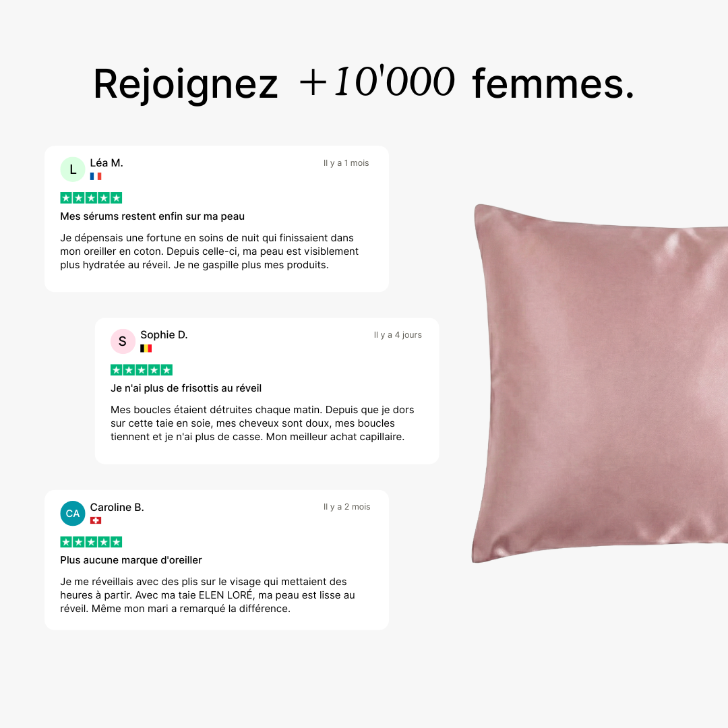Click the French flag under Léa M.
This screenshot has height=728, width=728.
point(96,177)
